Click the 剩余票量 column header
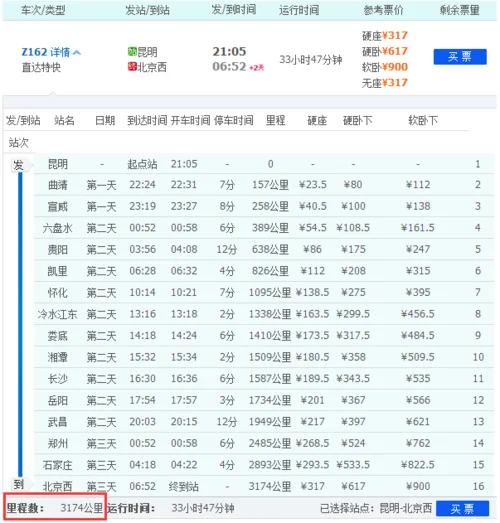Screen dimensions: 500x523 [459, 10]
